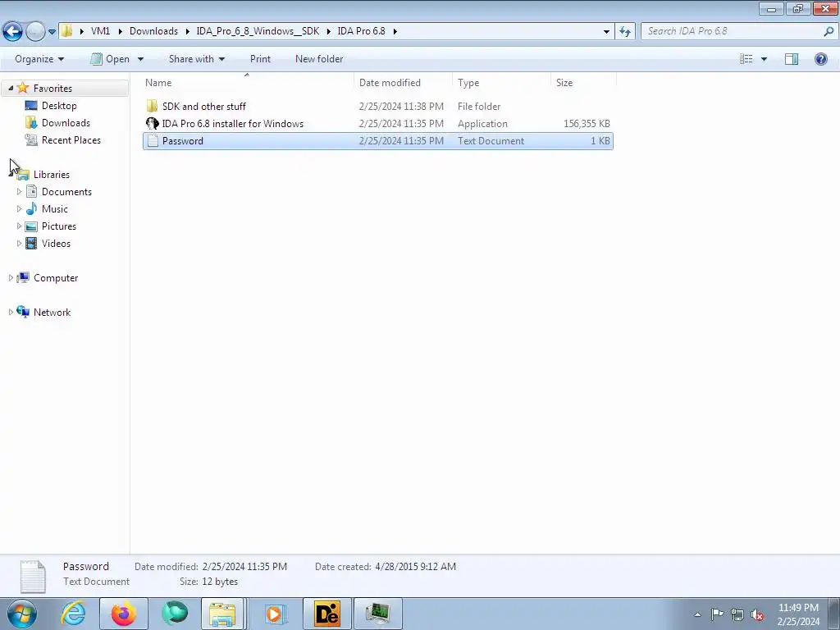Open Desktop in Favorites
Screen dimensions: 840x630
click(x=59, y=106)
